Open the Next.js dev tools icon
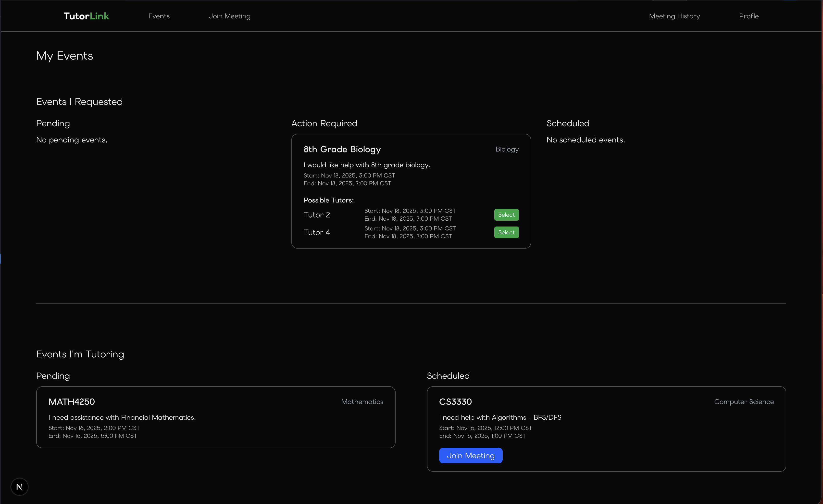823x504 pixels. point(19,487)
